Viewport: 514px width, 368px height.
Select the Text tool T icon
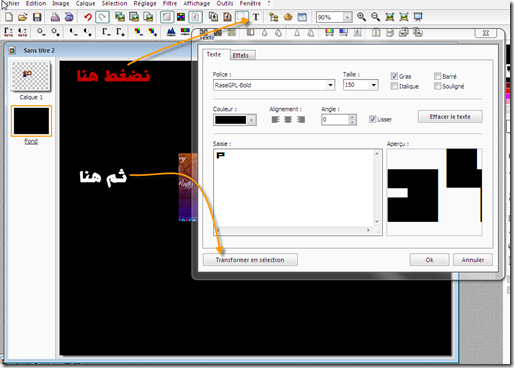(256, 17)
